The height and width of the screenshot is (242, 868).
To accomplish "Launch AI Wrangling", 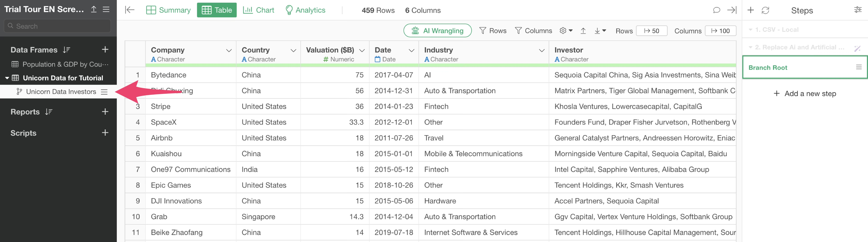I will pos(437,31).
